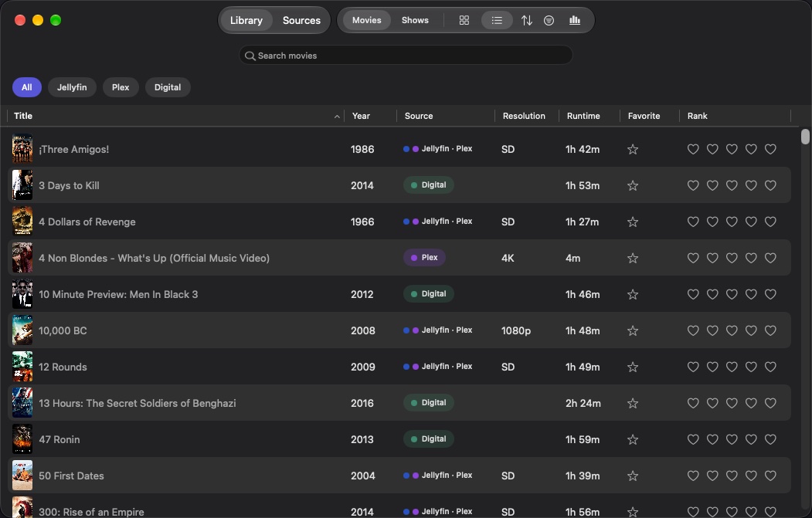This screenshot has width=812, height=518.
Task: Toggle favorite star for 50 First Dates
Action: click(633, 475)
